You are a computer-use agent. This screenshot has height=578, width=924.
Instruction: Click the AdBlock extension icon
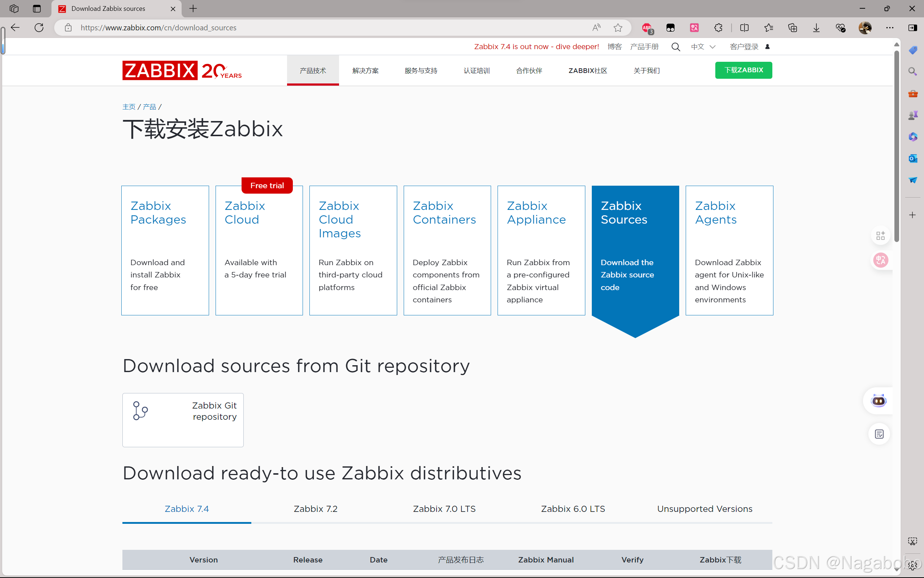click(647, 27)
